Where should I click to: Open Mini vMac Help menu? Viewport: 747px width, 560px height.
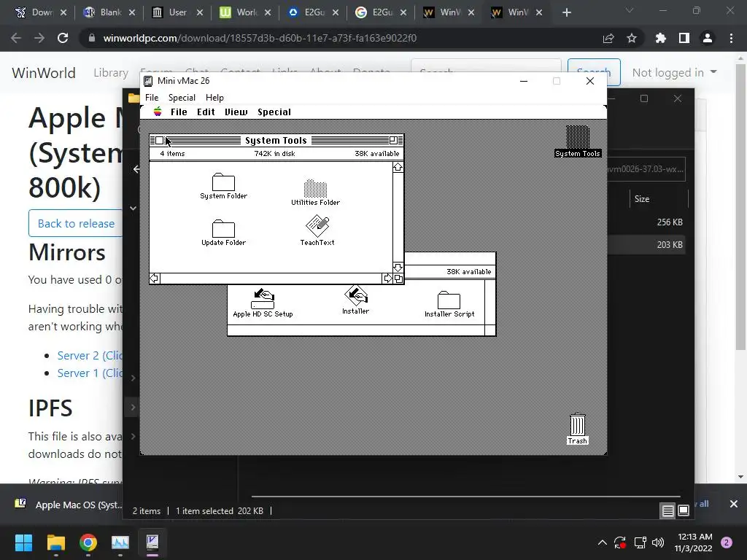(214, 97)
